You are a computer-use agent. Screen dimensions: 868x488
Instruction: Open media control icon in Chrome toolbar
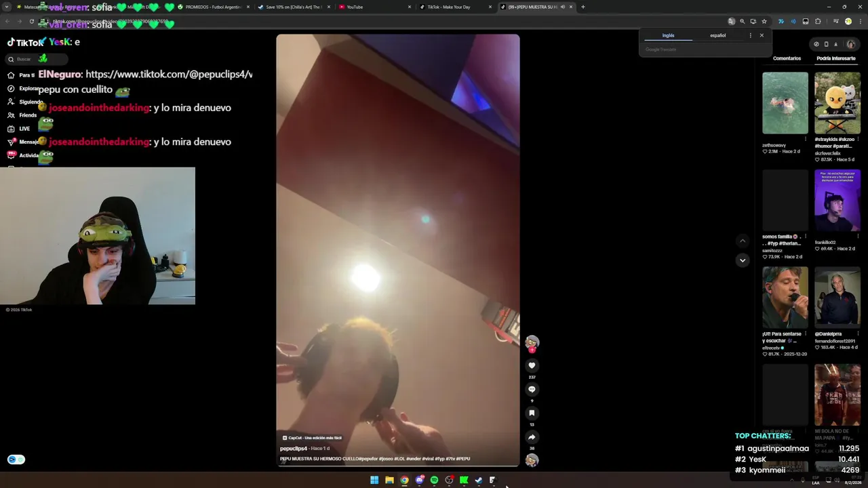tap(835, 22)
